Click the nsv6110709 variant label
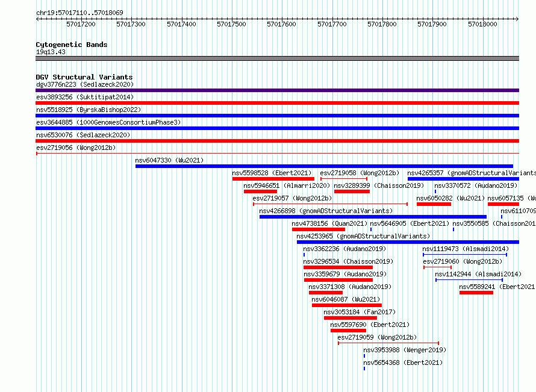This screenshot has width=536, height=392. pyautogui.click(x=518, y=211)
